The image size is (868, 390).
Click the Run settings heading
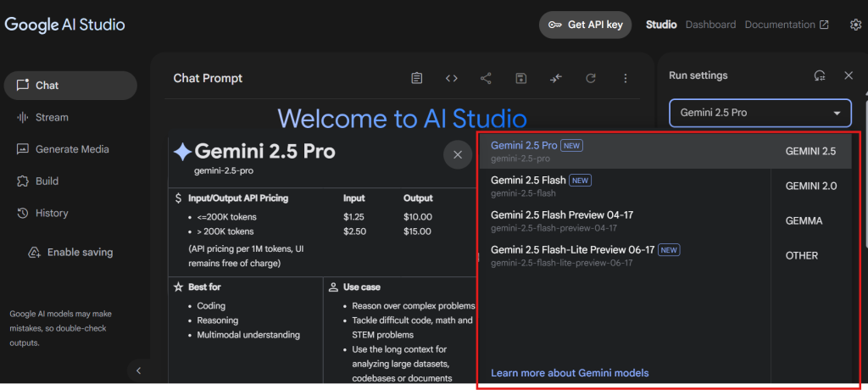point(698,75)
